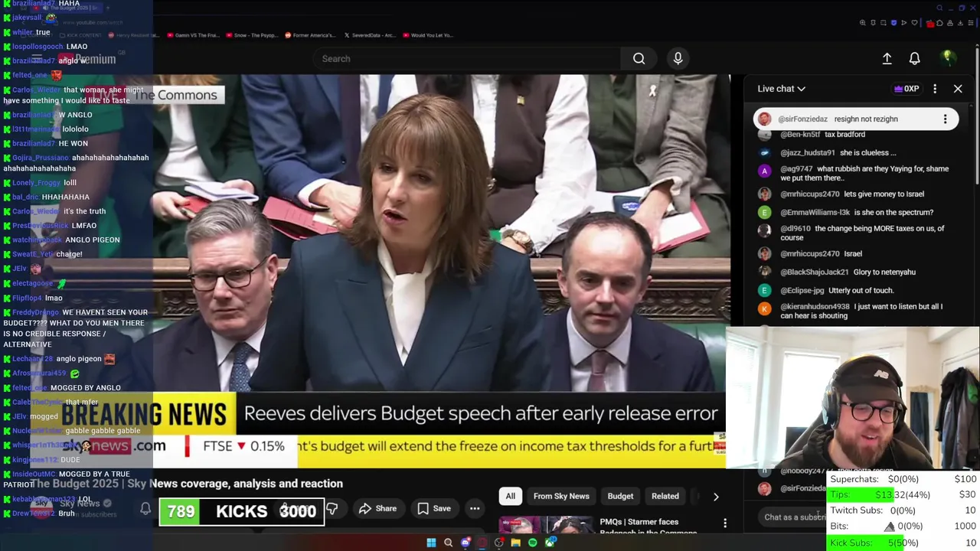Open Spotify from the taskbar

[x=533, y=543]
